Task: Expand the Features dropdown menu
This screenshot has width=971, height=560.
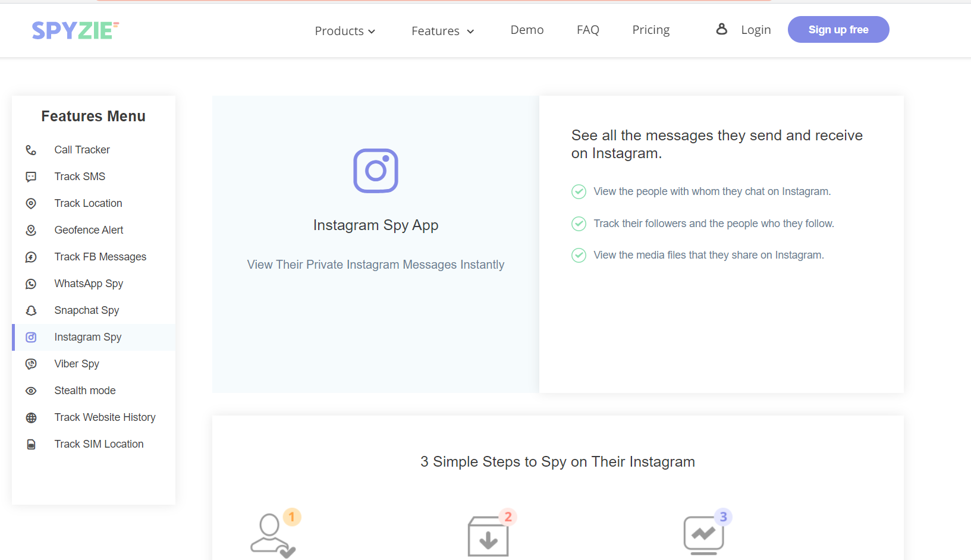Action: [442, 31]
